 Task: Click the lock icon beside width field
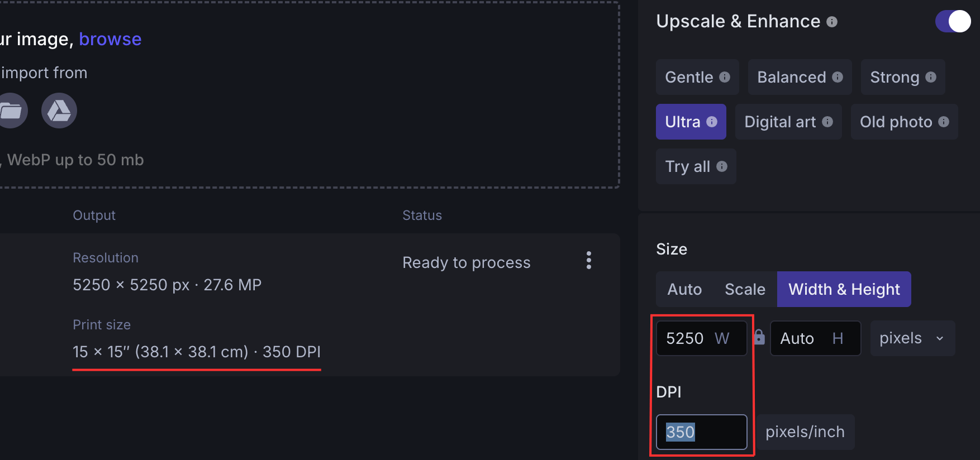[759, 338]
